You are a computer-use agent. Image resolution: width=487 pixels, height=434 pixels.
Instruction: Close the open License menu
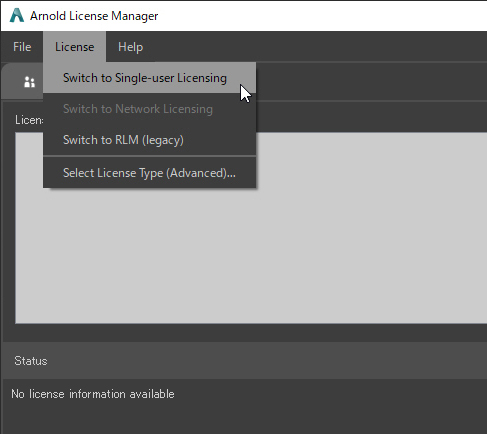(x=74, y=47)
